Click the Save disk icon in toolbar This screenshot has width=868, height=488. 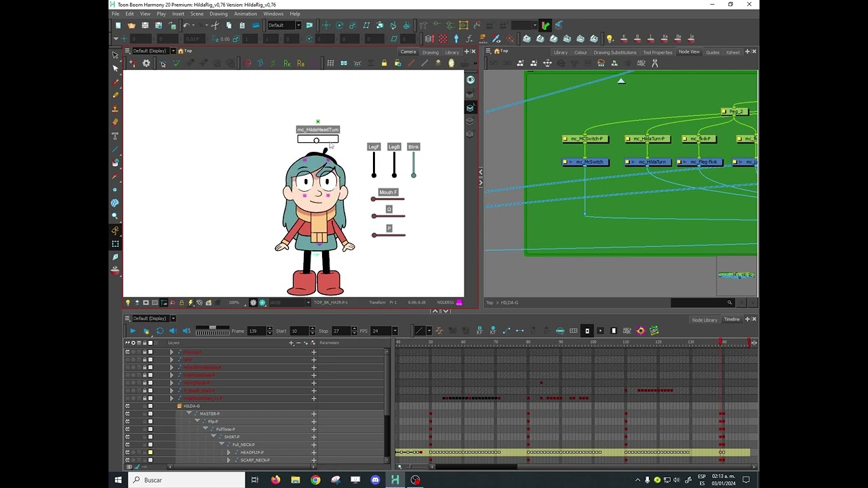[x=145, y=26]
